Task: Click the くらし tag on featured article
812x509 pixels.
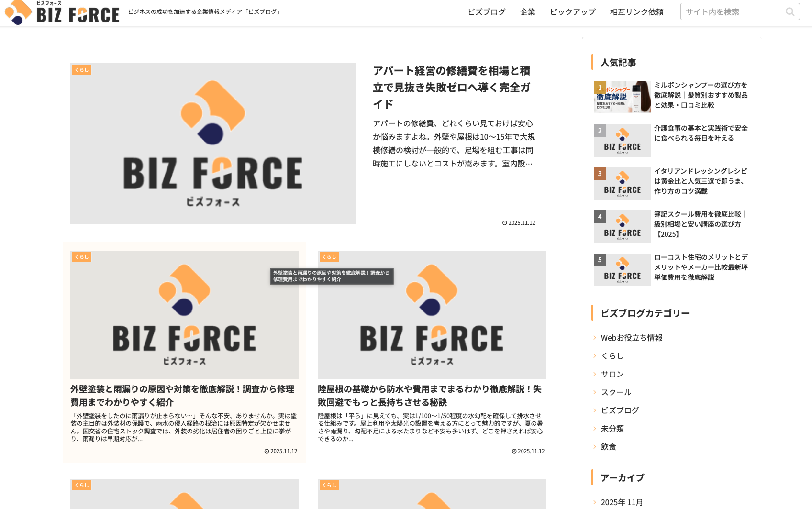Action: coord(82,70)
